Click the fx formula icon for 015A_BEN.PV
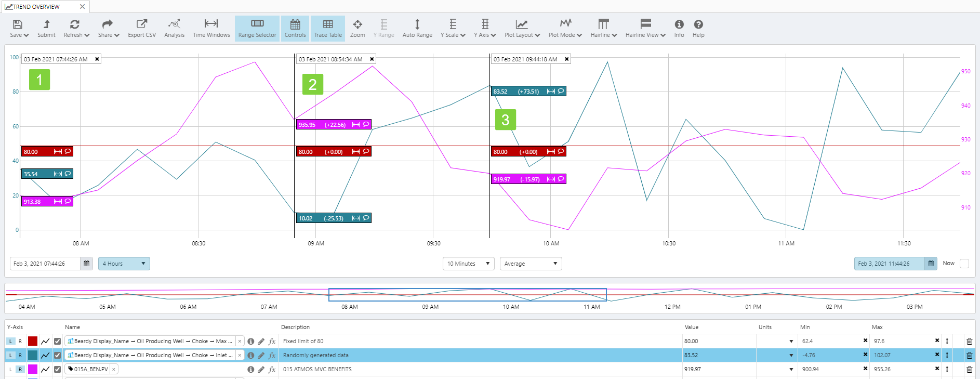Screen dimensions: 980x379 point(272,369)
